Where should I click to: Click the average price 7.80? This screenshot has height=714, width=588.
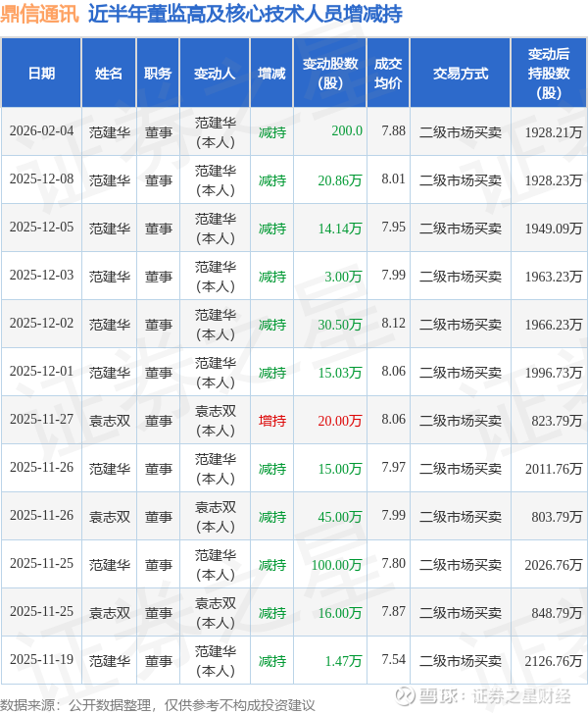pos(393,564)
